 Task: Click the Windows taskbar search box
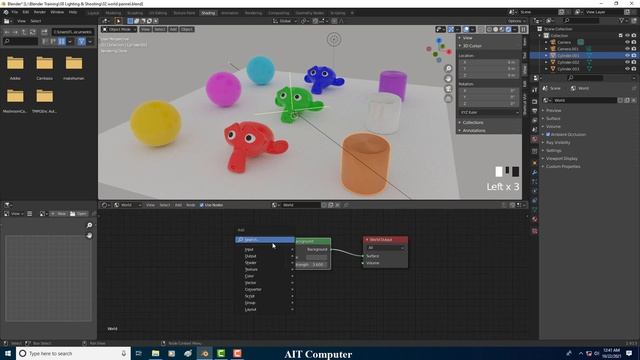coord(73,353)
